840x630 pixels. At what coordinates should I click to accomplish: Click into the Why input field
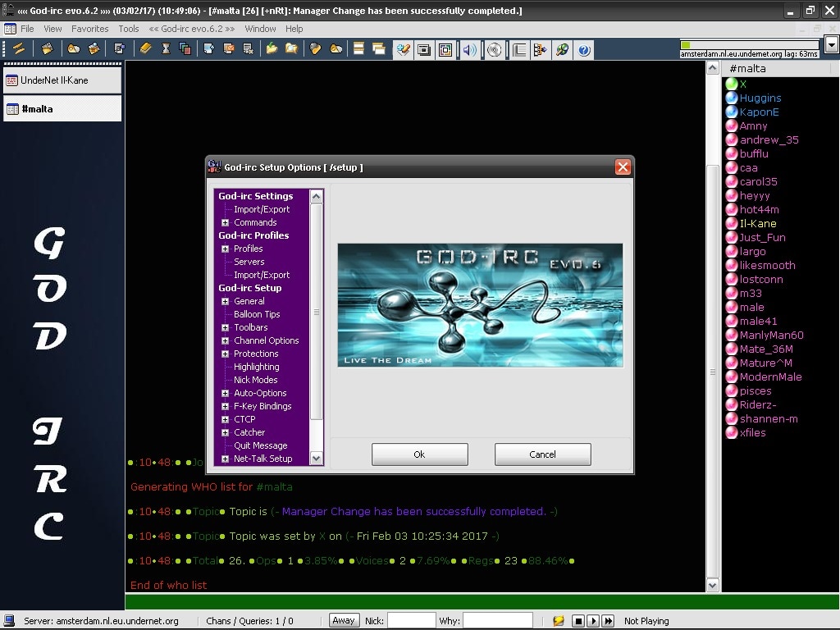coord(498,620)
